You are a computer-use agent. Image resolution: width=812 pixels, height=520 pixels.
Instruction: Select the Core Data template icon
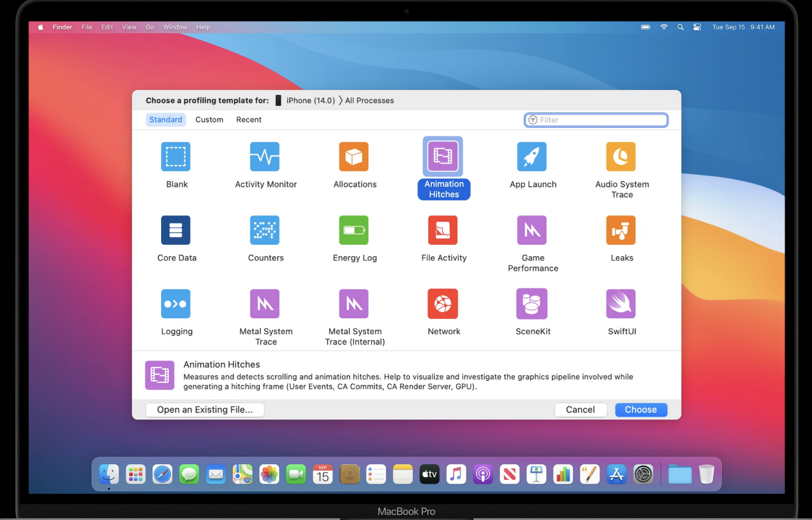(176, 230)
